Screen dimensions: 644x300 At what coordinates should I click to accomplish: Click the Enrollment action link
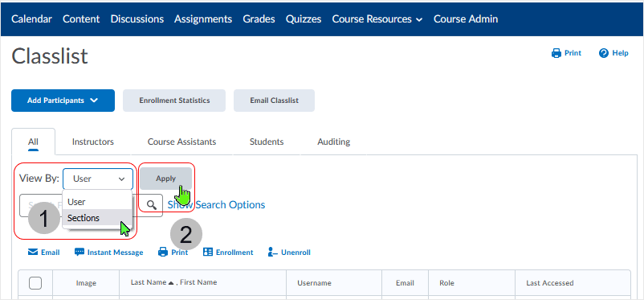[234, 253]
